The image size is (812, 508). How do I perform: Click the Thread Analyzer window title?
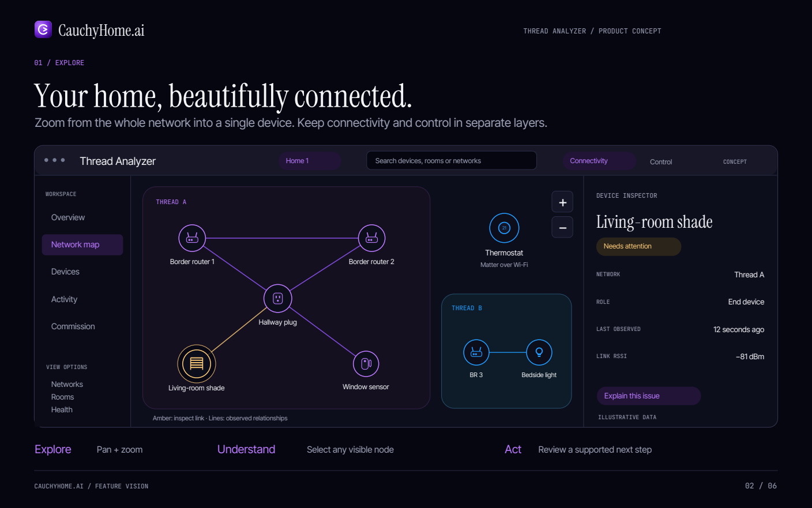click(x=118, y=161)
